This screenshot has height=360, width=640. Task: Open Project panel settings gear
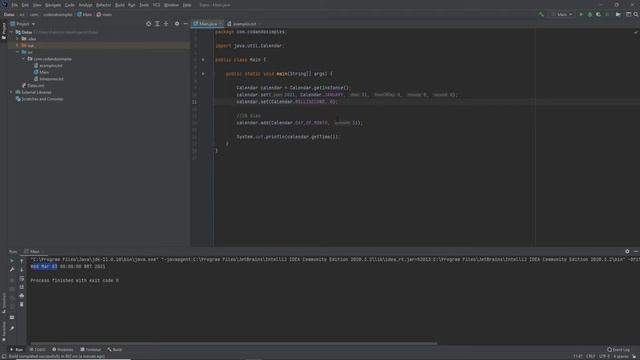177,24
